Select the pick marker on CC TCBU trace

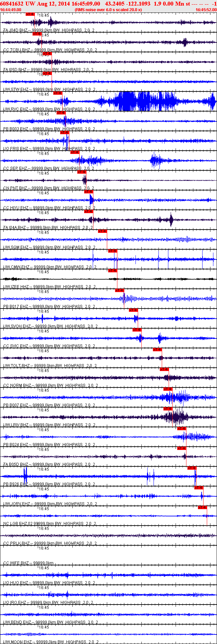click(37, 34)
